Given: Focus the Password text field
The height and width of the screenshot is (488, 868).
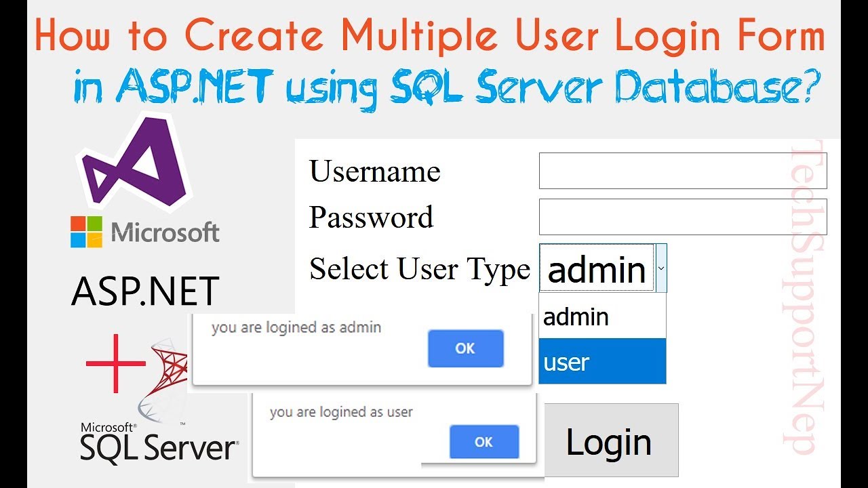Looking at the screenshot, I should pyautogui.click(x=682, y=217).
